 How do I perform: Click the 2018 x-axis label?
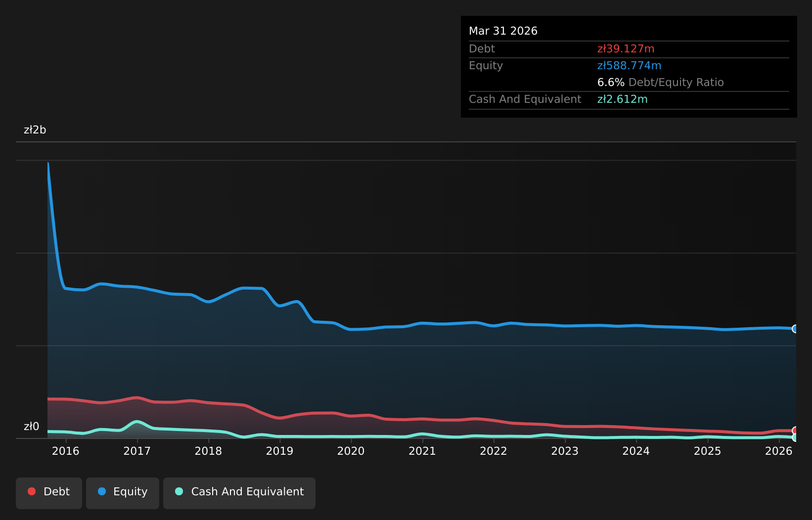(x=208, y=451)
